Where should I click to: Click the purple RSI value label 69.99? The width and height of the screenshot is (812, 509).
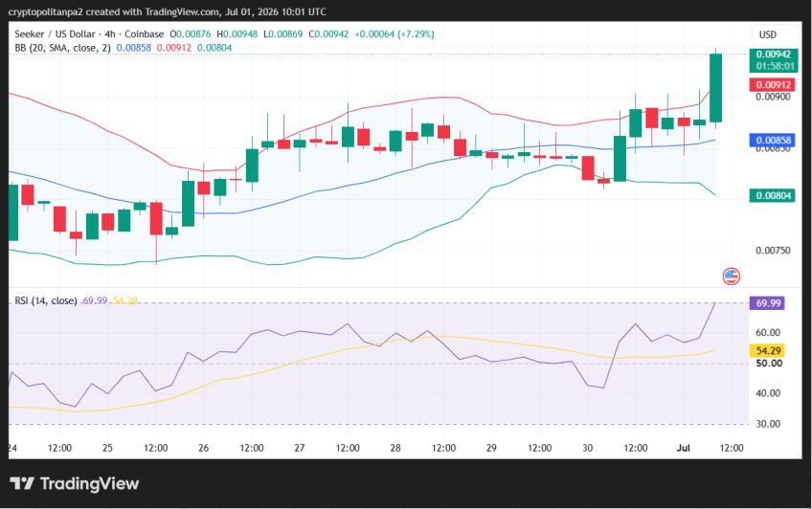(767, 303)
